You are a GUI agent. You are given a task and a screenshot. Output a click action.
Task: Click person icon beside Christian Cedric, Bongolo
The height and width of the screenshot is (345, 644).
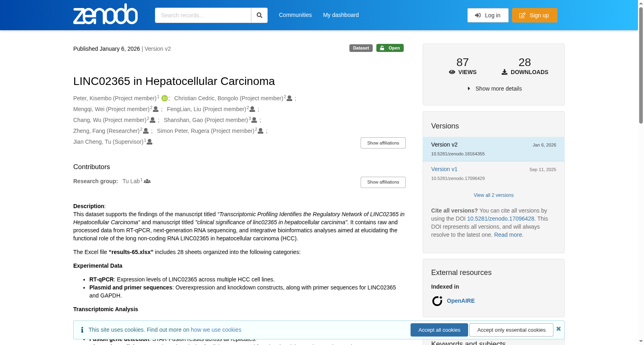[x=289, y=98]
